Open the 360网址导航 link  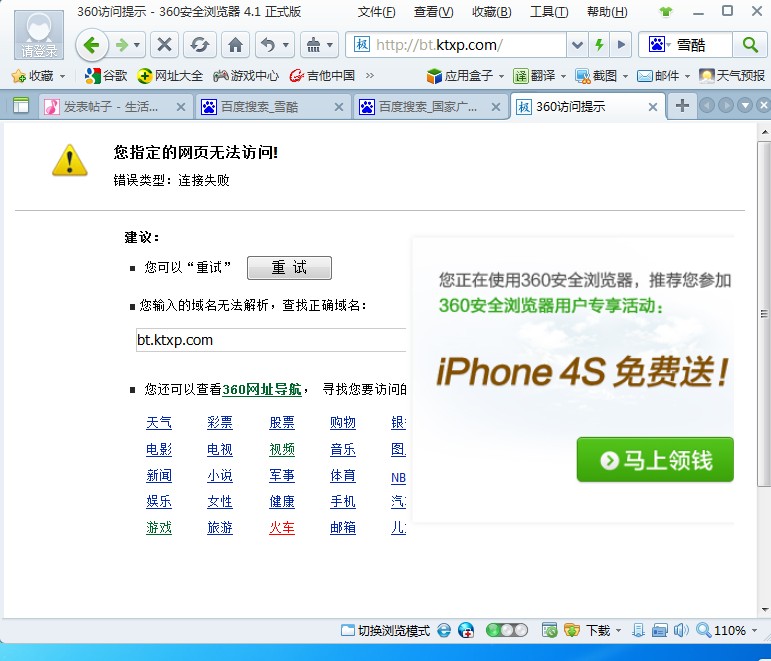pyautogui.click(x=262, y=390)
